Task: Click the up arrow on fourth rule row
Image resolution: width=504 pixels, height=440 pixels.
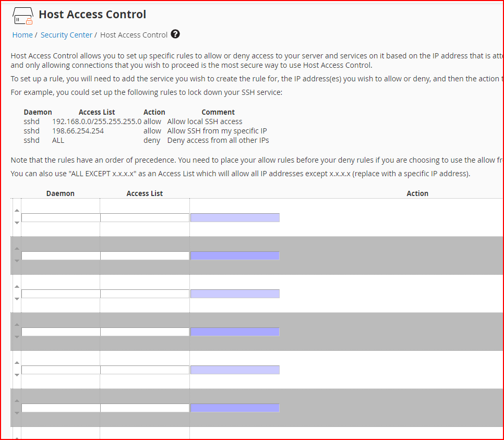Action: click(x=17, y=325)
